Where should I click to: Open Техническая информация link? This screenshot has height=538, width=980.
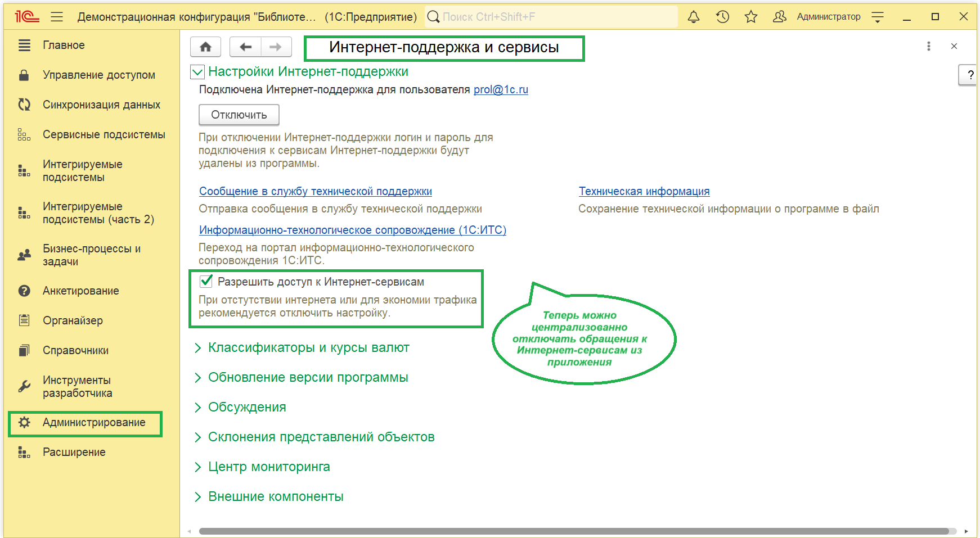tap(644, 192)
